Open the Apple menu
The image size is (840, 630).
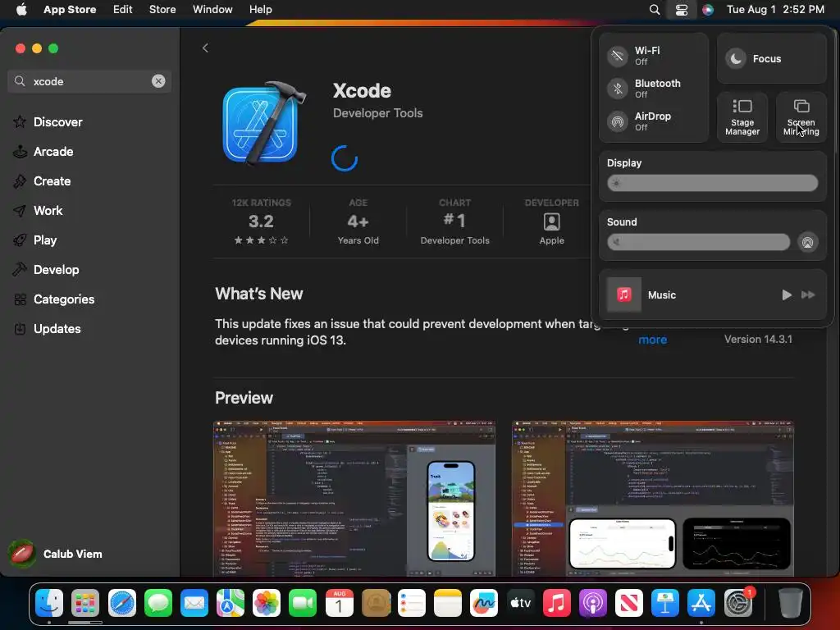pyautogui.click(x=21, y=10)
